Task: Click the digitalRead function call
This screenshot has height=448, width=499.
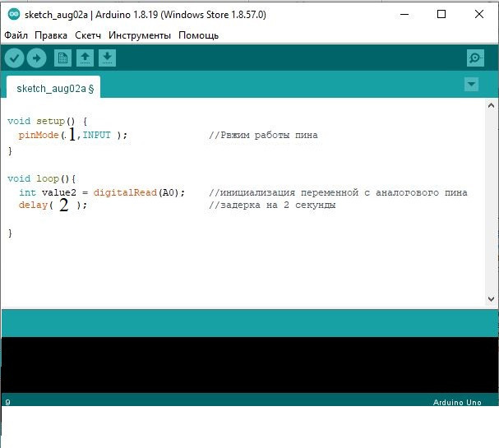Action: (x=125, y=192)
